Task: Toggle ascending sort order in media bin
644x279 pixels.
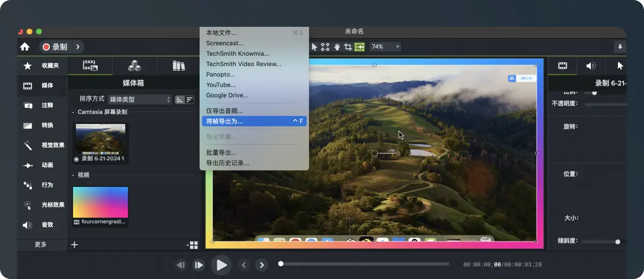Action: click(180, 99)
